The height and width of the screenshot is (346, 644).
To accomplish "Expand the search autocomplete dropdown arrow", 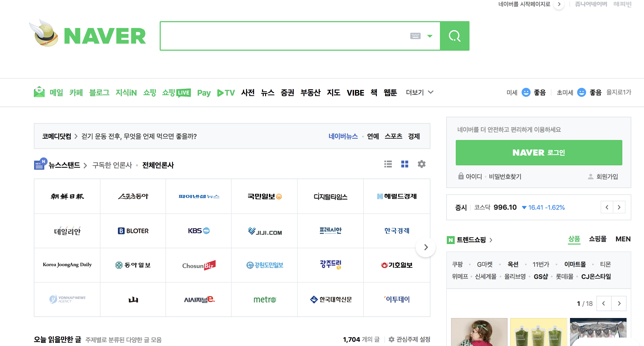I will coord(430,36).
